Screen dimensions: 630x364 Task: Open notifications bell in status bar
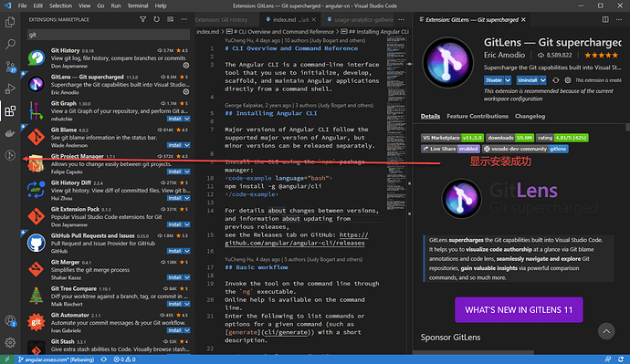point(621,359)
